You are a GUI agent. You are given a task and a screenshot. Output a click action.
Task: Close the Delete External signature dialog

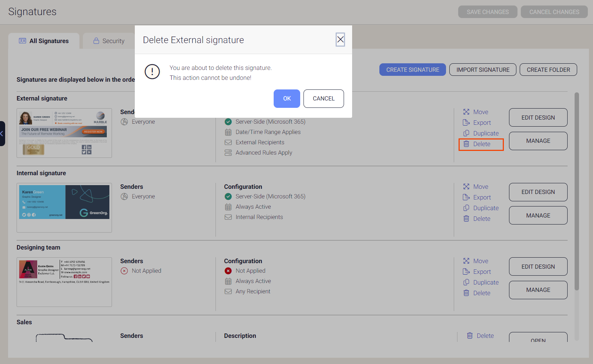click(x=340, y=39)
